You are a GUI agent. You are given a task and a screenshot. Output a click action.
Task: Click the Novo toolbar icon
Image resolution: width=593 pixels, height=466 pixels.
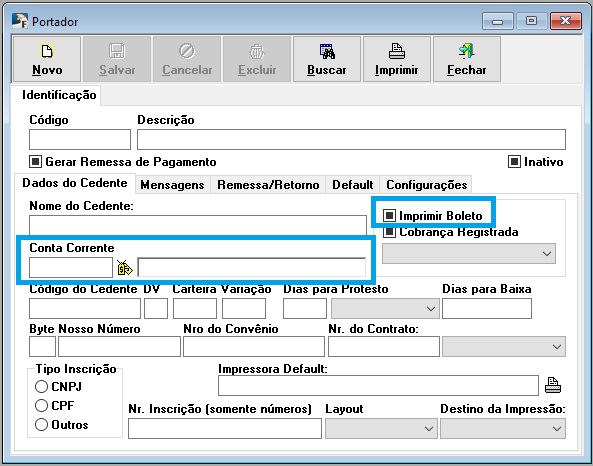click(47, 51)
